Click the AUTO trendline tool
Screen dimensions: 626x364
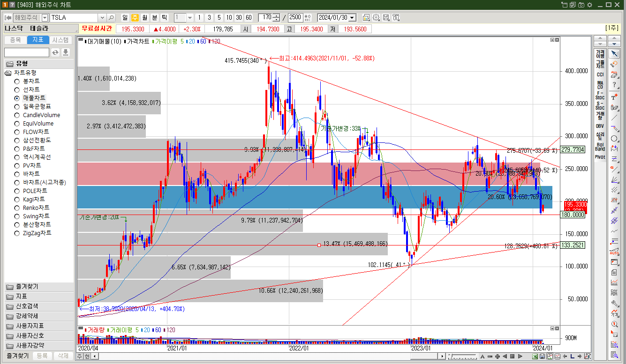614,252
